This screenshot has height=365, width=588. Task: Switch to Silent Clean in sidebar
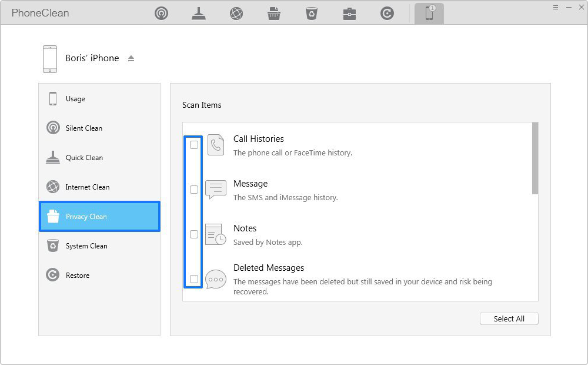click(x=83, y=128)
